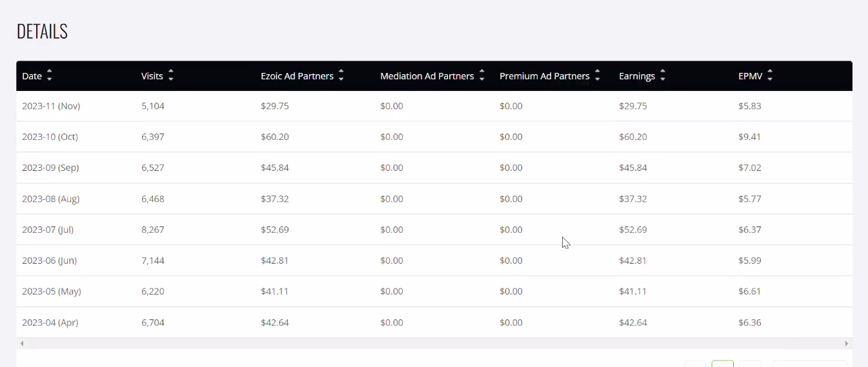
Task: Click the horizontal scrollbar track
Action: 434,344
